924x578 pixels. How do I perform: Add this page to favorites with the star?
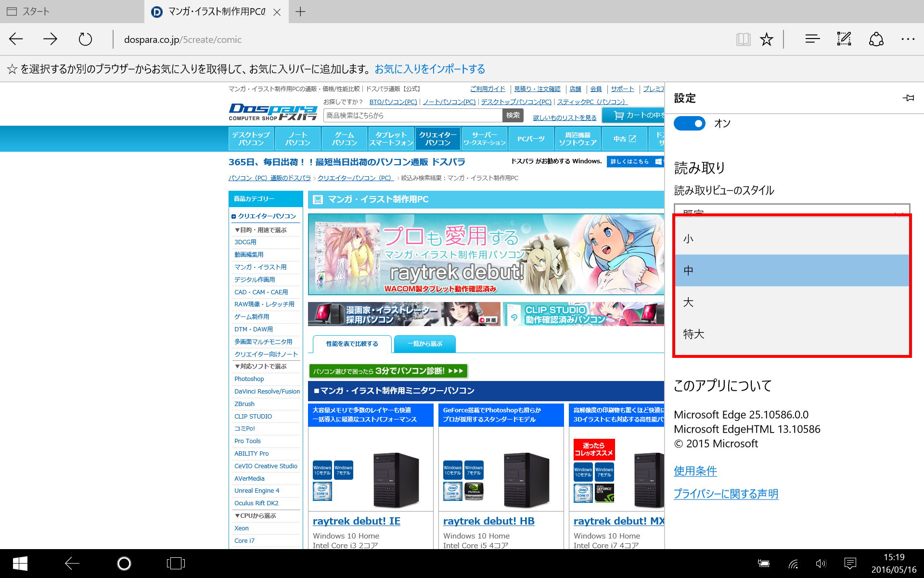767,39
